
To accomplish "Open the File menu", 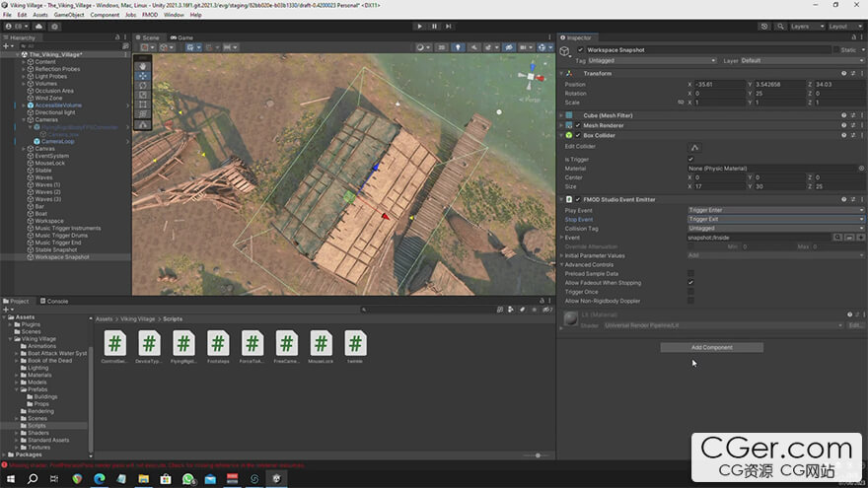I will click(7, 15).
